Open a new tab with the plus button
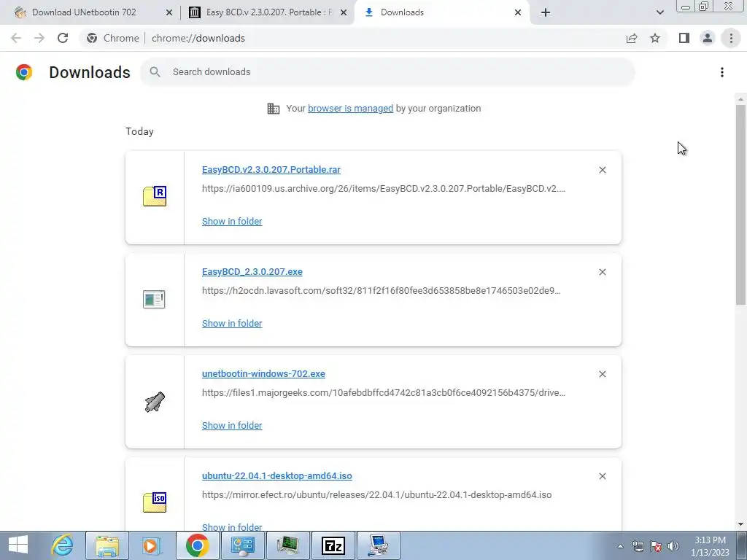The image size is (747, 560). click(546, 12)
